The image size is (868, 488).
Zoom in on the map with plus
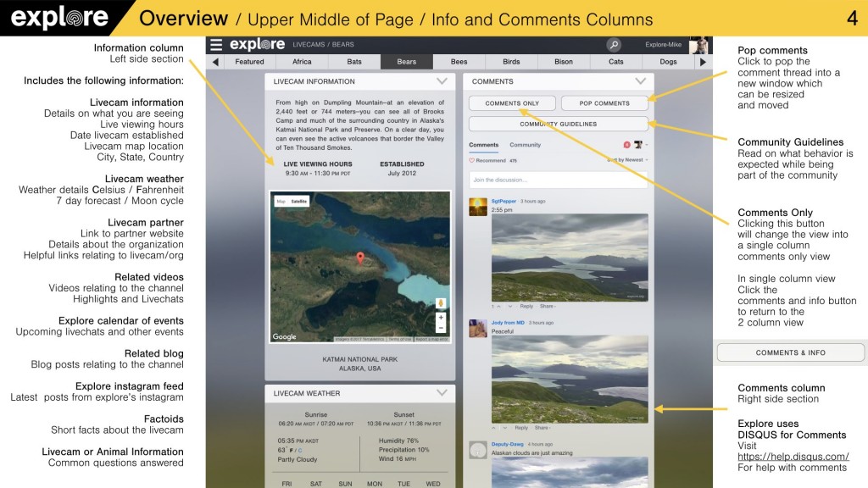coord(441,318)
